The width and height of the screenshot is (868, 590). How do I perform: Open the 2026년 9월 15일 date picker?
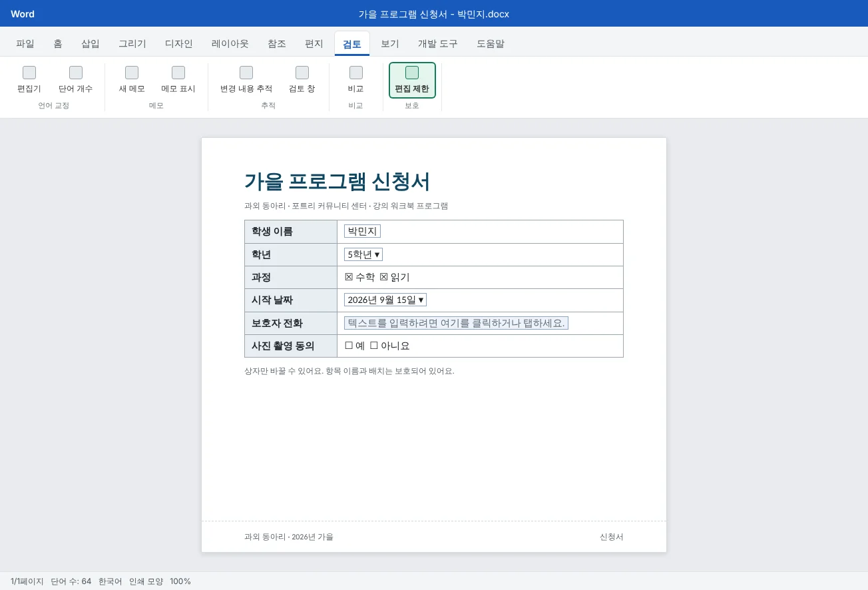tap(385, 300)
